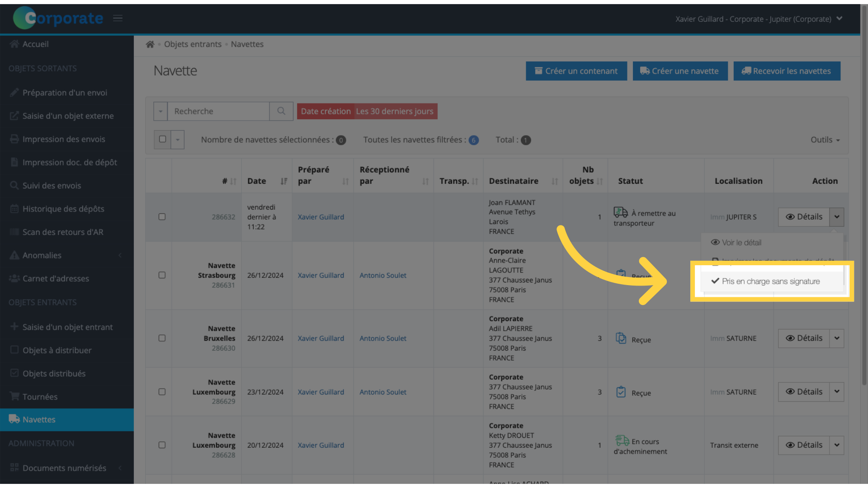Sort by Préparé par column
Screen dimensions: 868x488
345,181
